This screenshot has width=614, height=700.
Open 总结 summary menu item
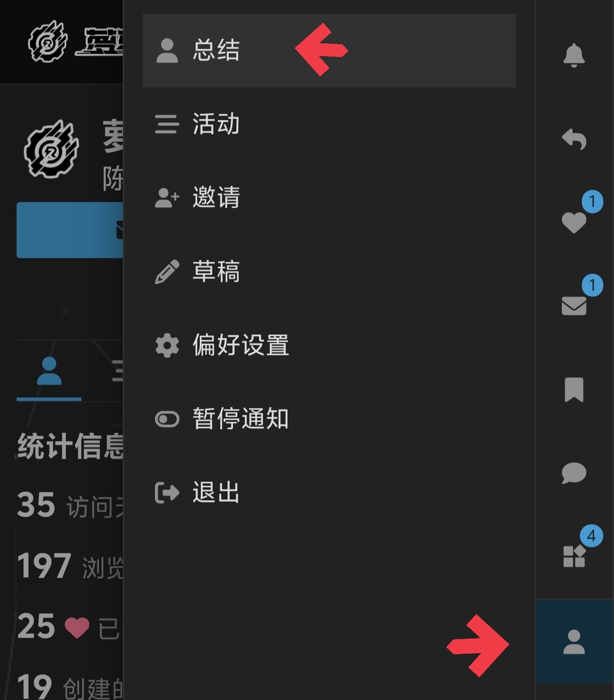(329, 51)
